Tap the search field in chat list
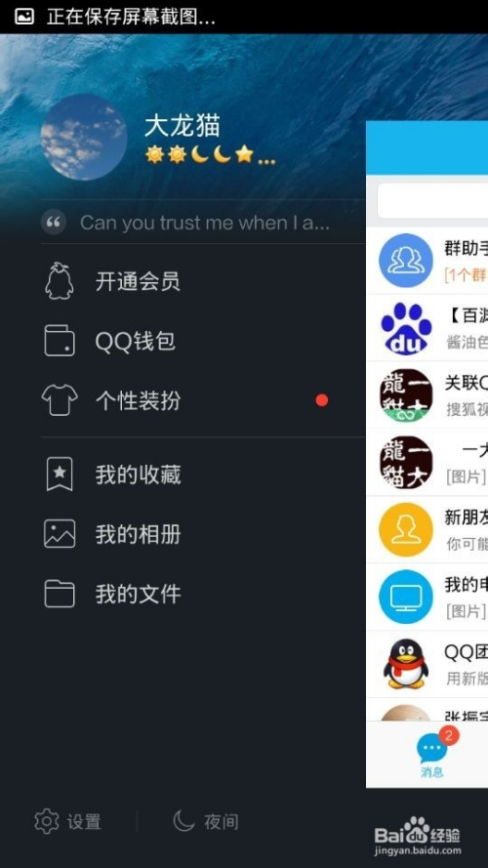Screen dimensions: 488x868 (x=432, y=200)
